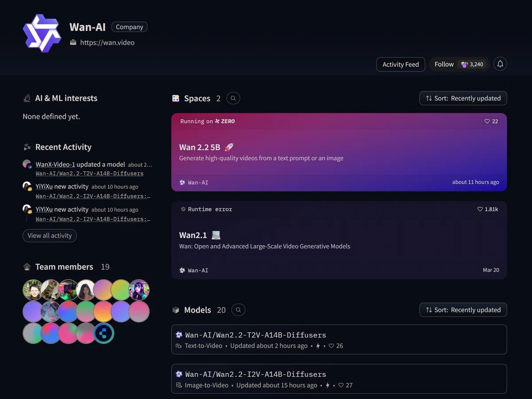Open search within Spaces

pyautogui.click(x=233, y=98)
